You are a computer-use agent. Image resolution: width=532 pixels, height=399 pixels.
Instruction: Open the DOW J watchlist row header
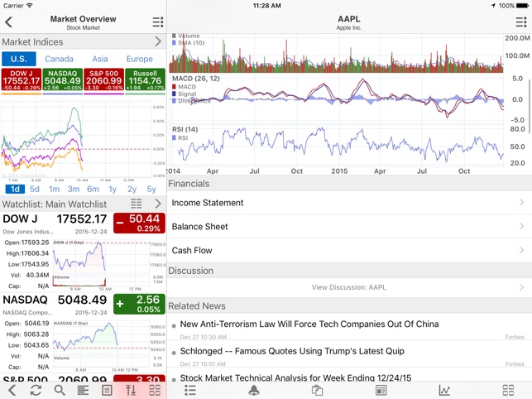(83, 224)
